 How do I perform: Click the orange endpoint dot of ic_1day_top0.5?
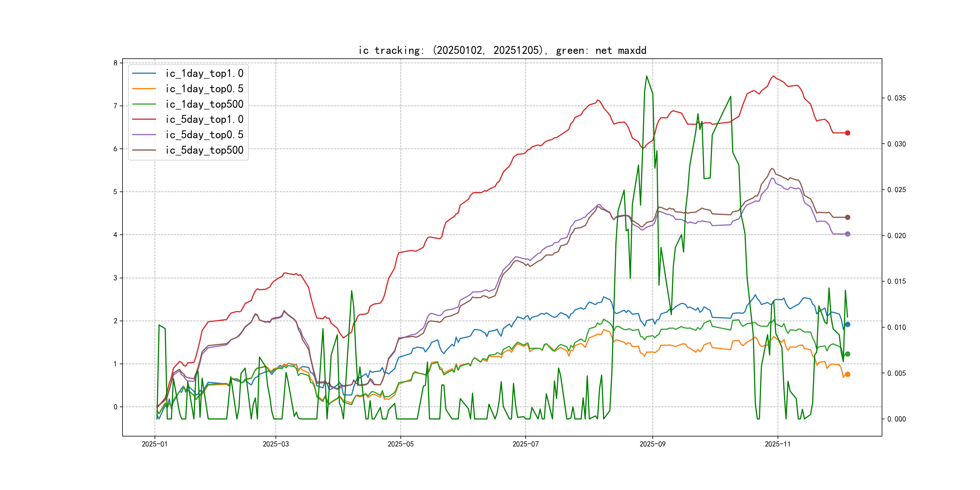coord(847,374)
